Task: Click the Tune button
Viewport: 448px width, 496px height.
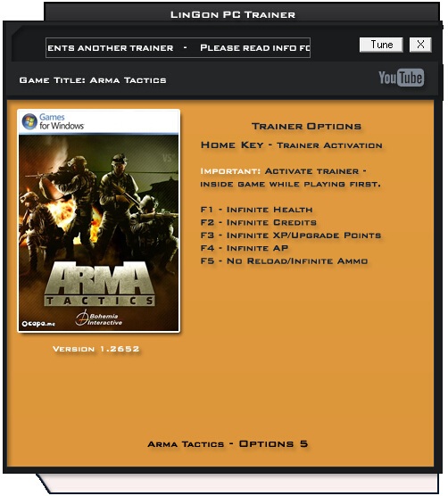Action: [381, 45]
